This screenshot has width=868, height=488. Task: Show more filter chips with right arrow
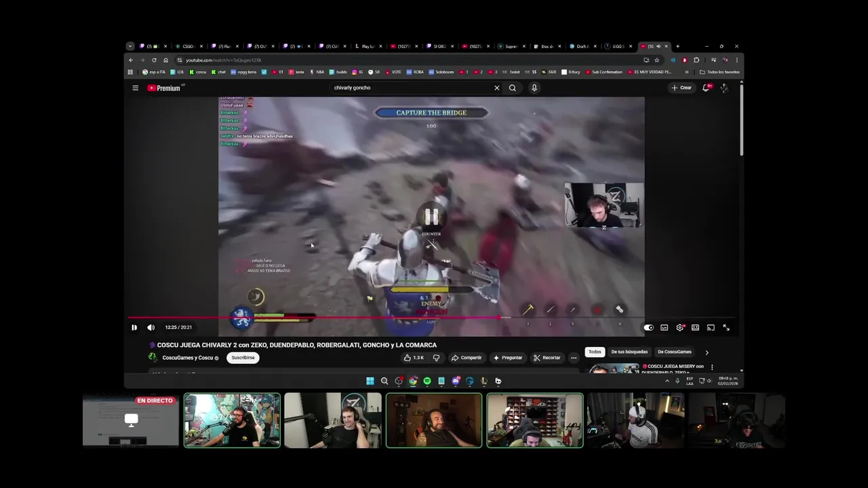pos(707,352)
